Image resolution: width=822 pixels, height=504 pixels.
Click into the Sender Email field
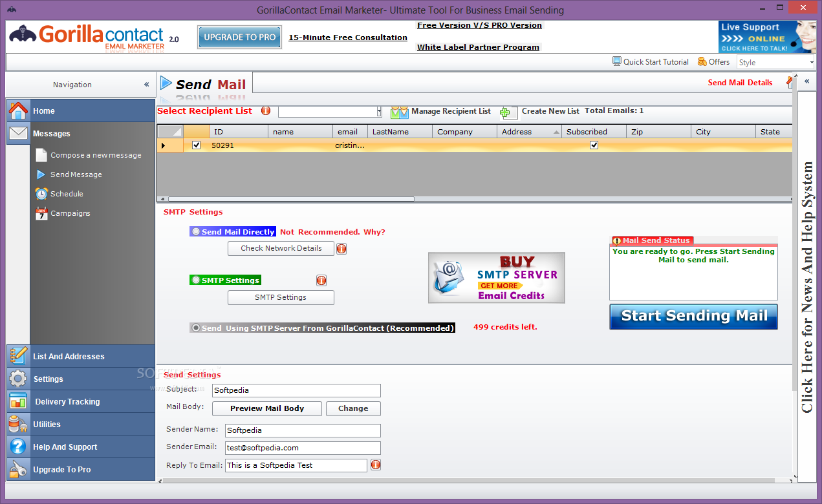[x=303, y=448]
